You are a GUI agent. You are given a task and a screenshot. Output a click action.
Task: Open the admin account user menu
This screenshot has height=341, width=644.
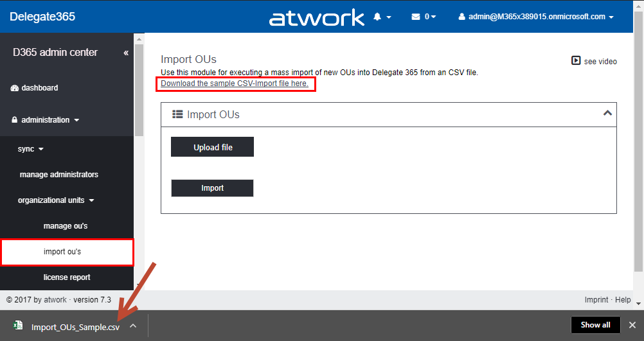point(536,17)
